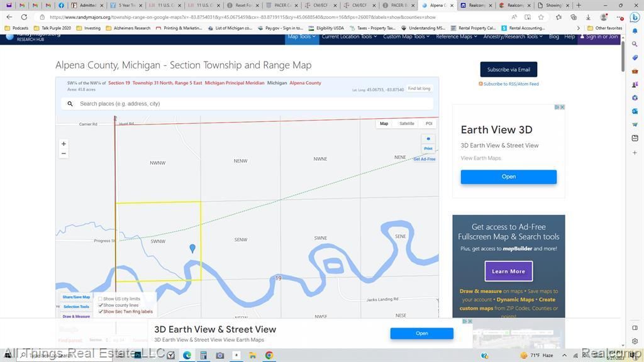Zoom out using the minus button
This screenshot has height=362, width=644.
(x=64, y=153)
